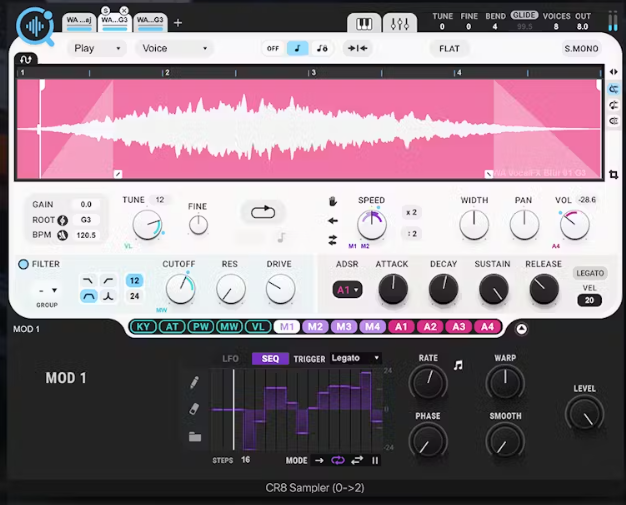626x505 pixels.
Task: Switch the modulator to SEQ mode
Action: tap(270, 358)
